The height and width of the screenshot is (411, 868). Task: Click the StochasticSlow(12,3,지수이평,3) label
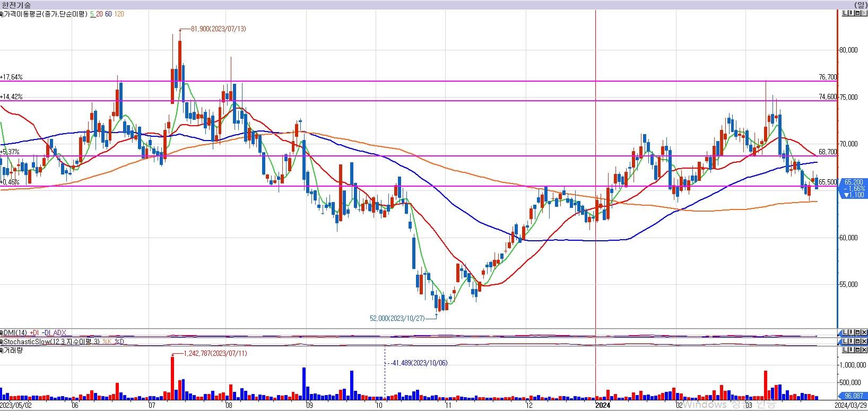point(52,342)
